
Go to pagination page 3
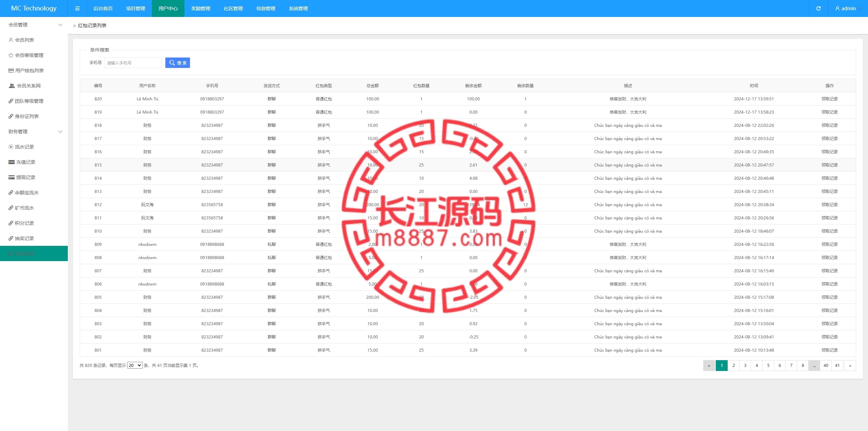click(745, 366)
